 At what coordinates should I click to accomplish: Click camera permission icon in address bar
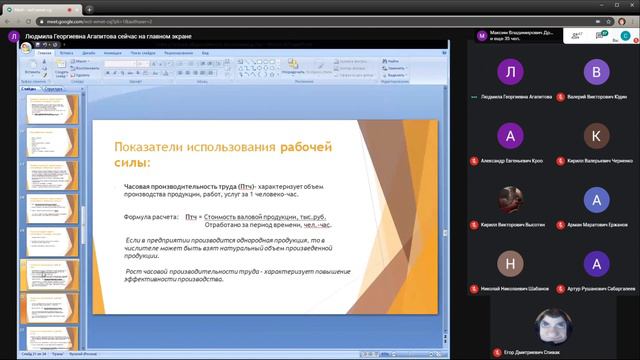point(598,22)
